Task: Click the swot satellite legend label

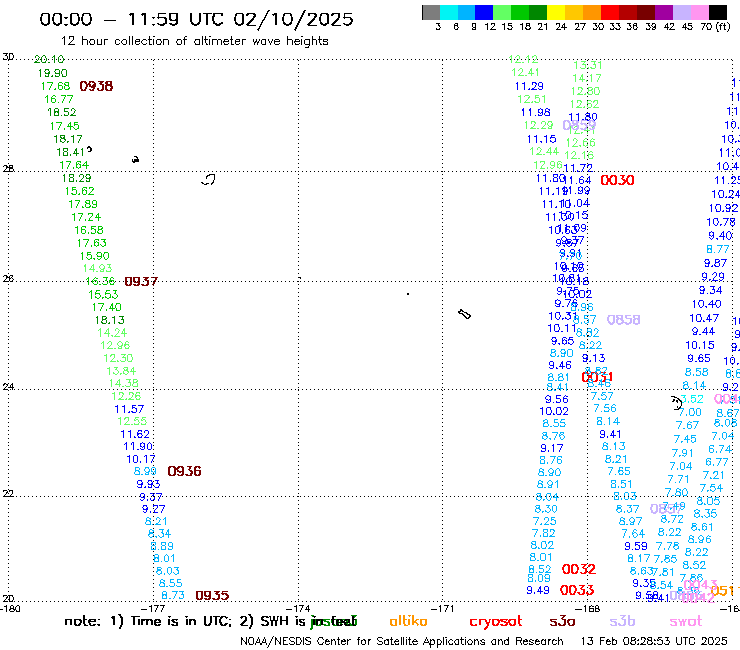Action: (686, 621)
